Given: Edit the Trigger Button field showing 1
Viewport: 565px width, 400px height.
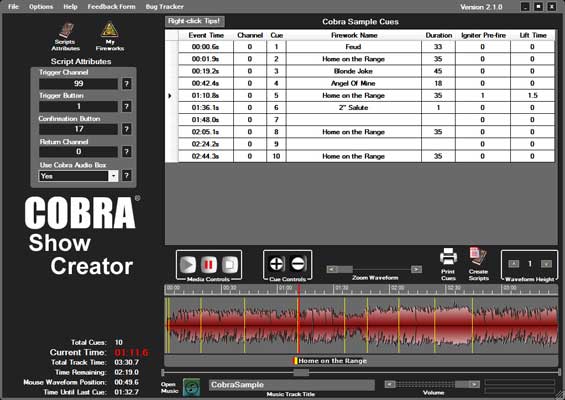Looking at the screenshot, I should coord(78,107).
